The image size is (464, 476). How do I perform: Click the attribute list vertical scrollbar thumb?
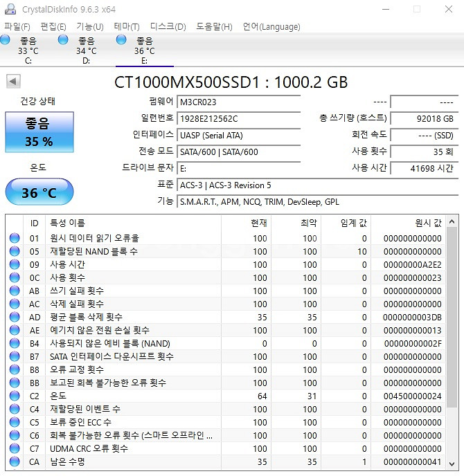click(452, 318)
